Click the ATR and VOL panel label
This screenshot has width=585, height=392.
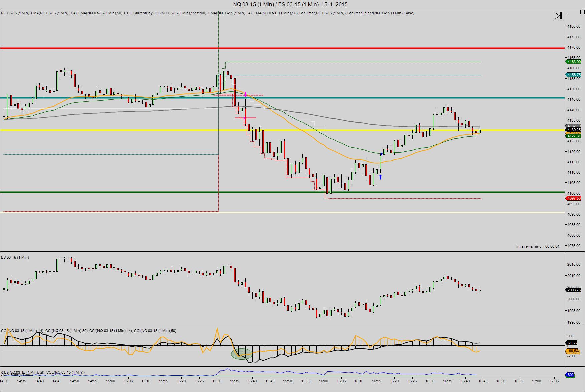(43, 372)
